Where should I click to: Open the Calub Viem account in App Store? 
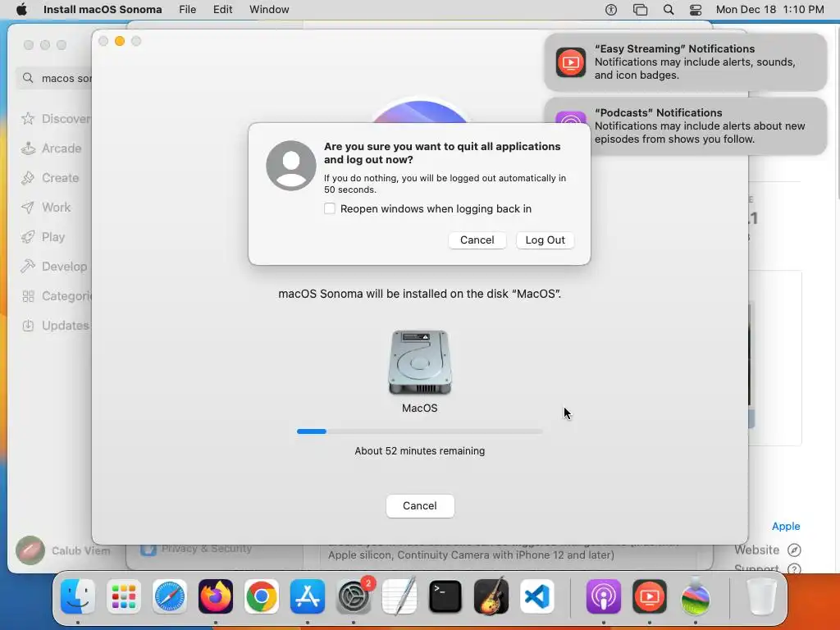pos(62,550)
